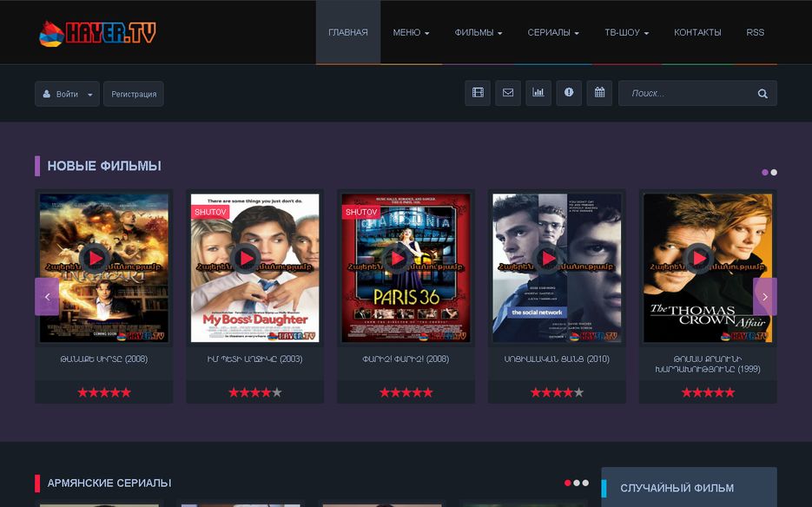Select first Армянские Сериалы carousel dot
The image size is (812, 507).
pos(568,483)
